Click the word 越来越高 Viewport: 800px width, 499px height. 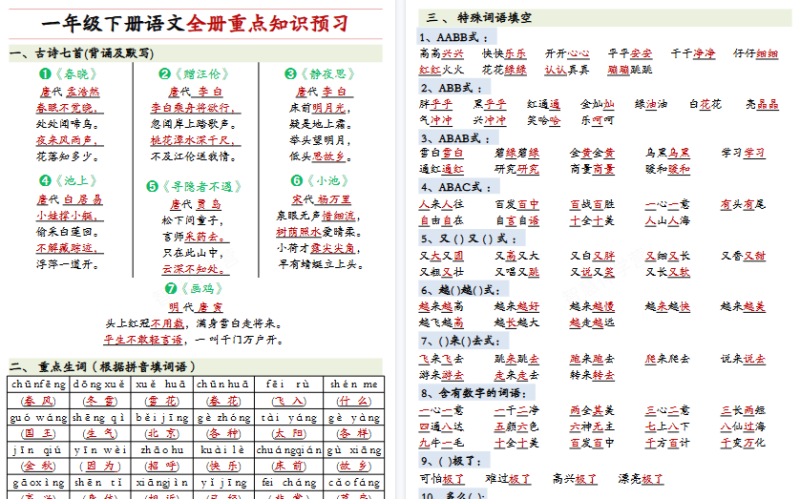(441, 306)
